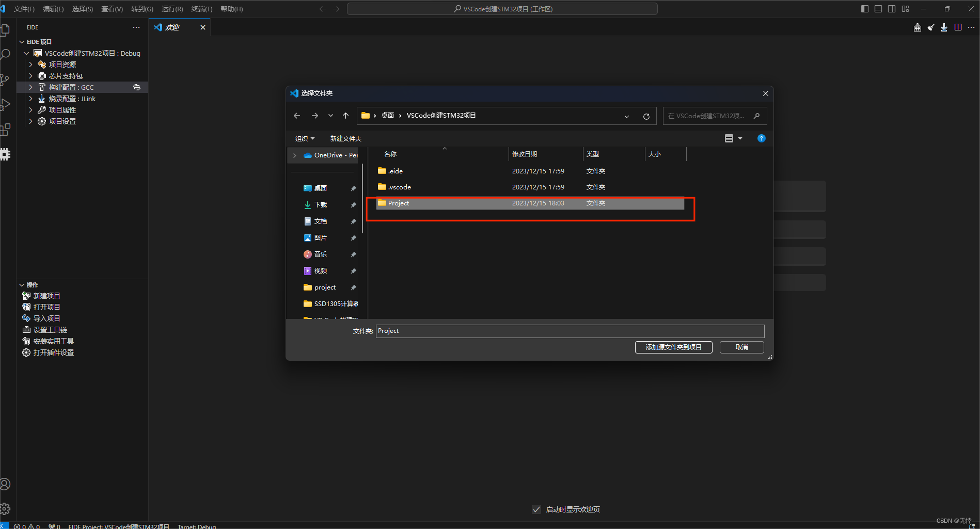Open EIDE panel more actions ellipsis
This screenshot has height=529, width=980.
pyautogui.click(x=136, y=27)
